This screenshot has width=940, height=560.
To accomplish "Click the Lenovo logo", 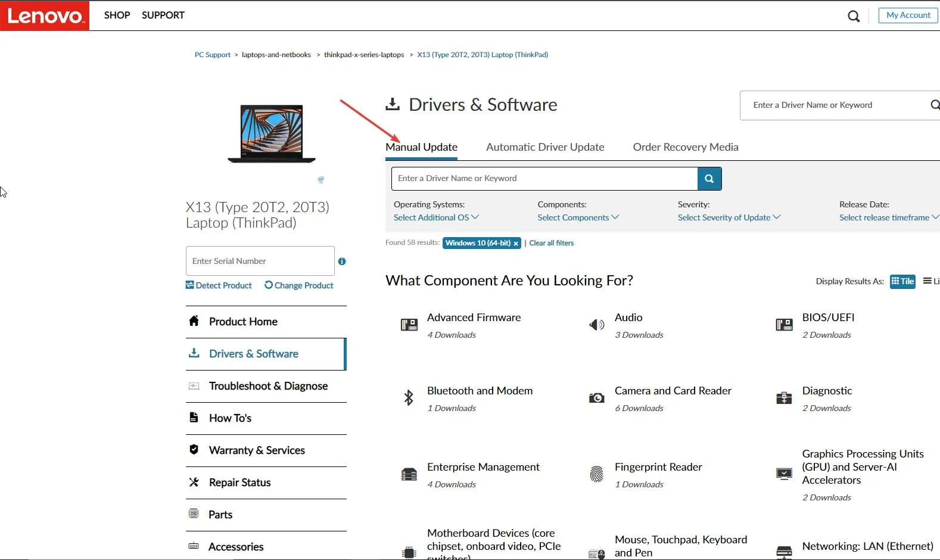I will pos(45,15).
